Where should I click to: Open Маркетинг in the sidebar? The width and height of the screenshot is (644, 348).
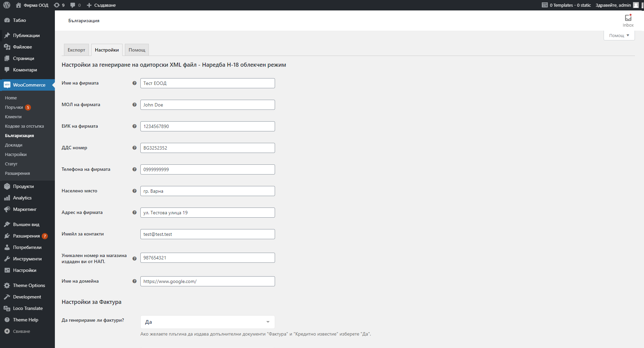27,209
